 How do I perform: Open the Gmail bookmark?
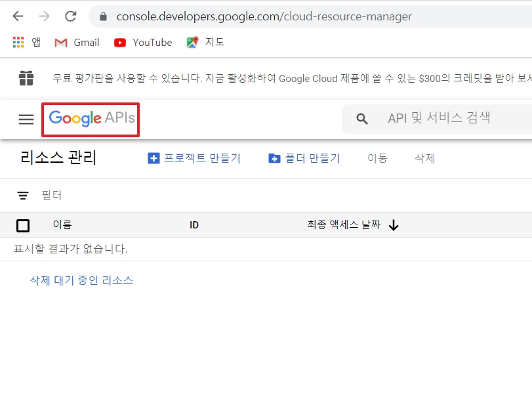[x=77, y=43]
